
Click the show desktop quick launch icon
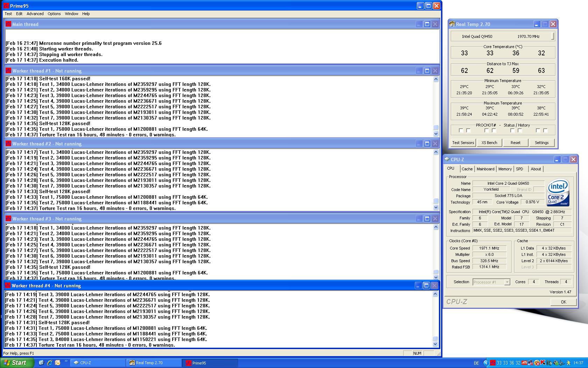41,363
